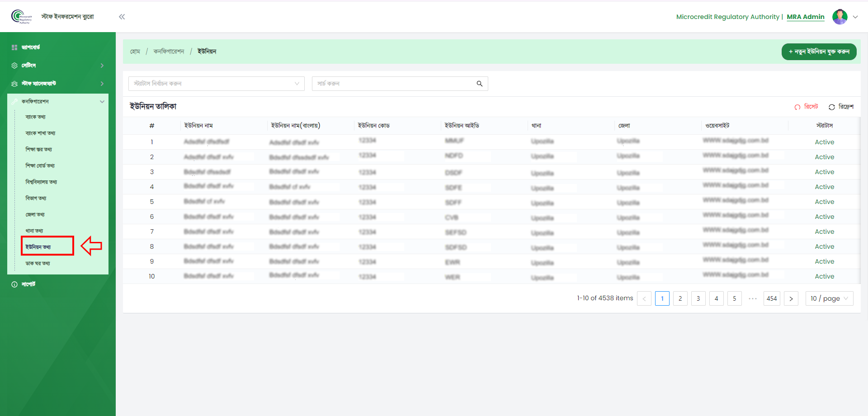Open the user avatar profile picture
Screen dimensions: 868x416
click(840, 17)
